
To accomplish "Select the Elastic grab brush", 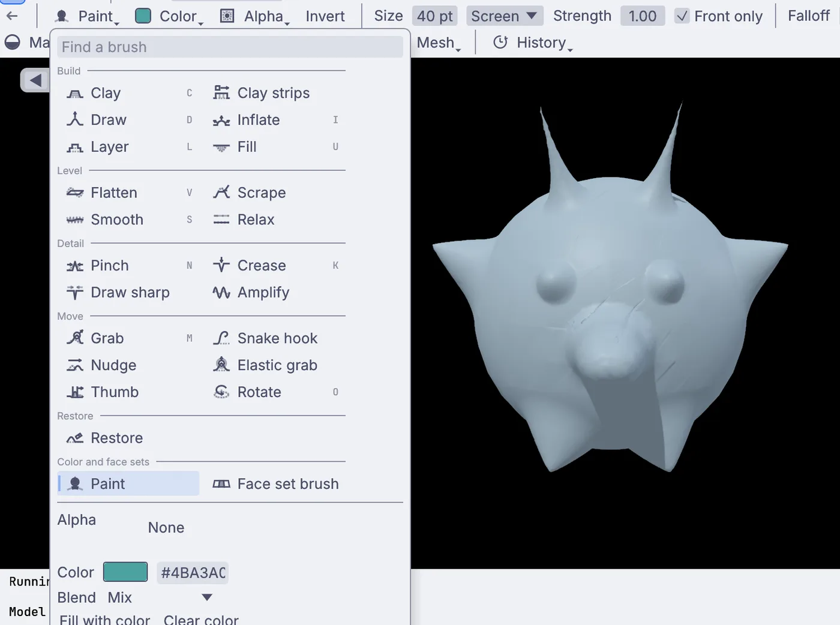I will coord(275,365).
